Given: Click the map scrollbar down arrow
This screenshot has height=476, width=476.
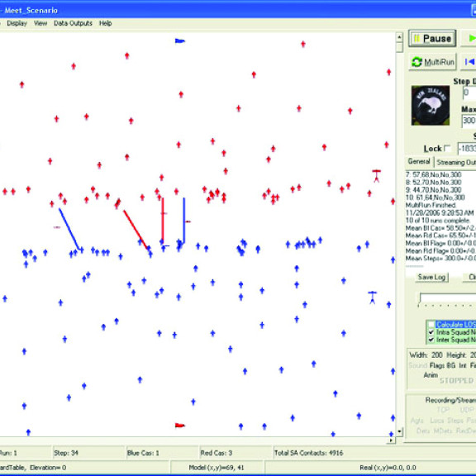Looking at the screenshot, I should (399, 431).
